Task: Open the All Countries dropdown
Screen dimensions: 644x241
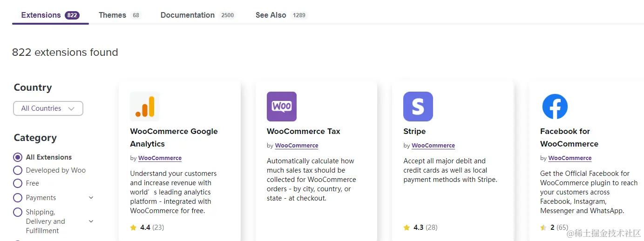Action: coord(48,108)
